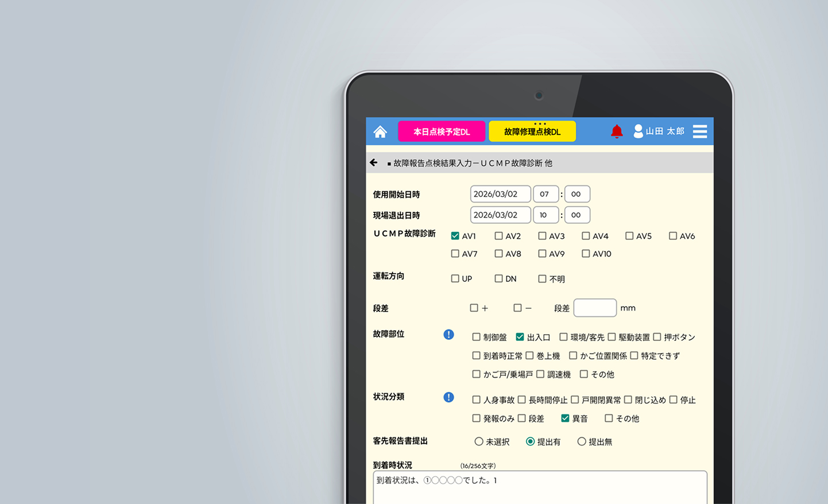The width and height of the screenshot is (828, 504).
Task: View the info icon beside 状況分類
Action: pos(448,397)
